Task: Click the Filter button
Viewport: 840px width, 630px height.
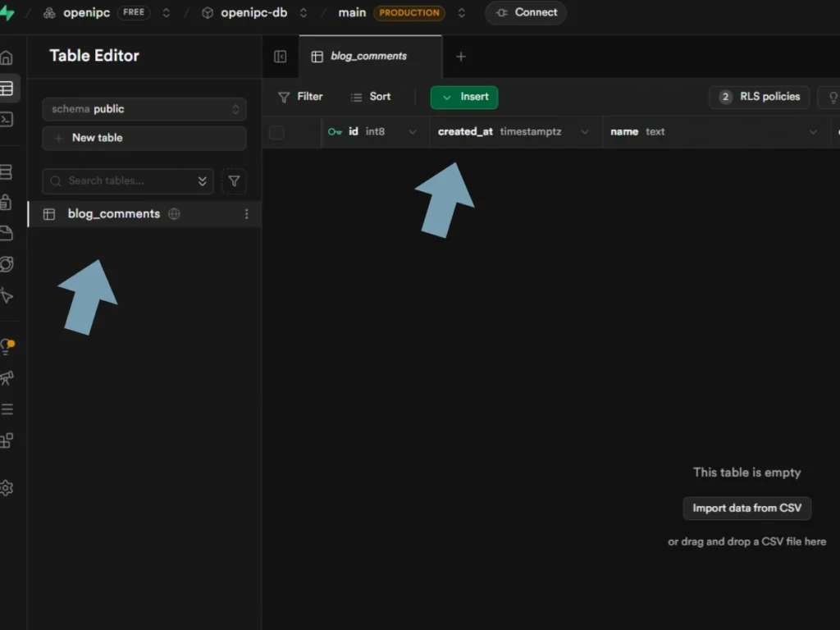Action: pos(300,97)
